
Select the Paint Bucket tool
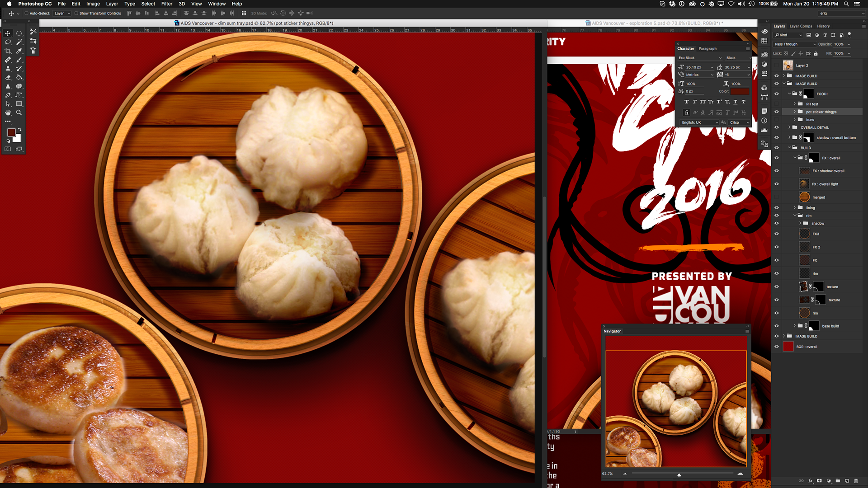tap(19, 77)
